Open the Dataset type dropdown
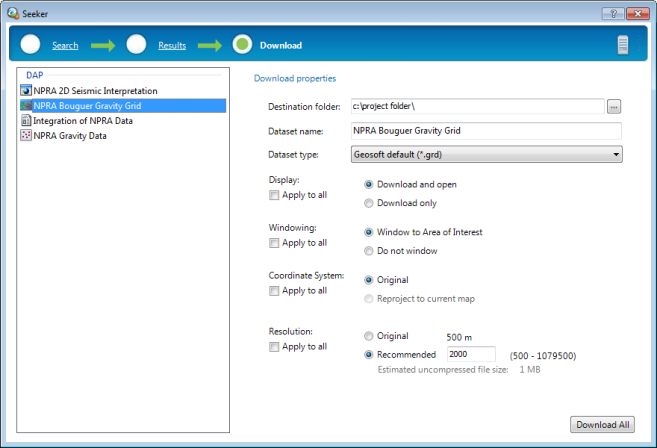Image resolution: width=657 pixels, height=448 pixels. (486, 154)
